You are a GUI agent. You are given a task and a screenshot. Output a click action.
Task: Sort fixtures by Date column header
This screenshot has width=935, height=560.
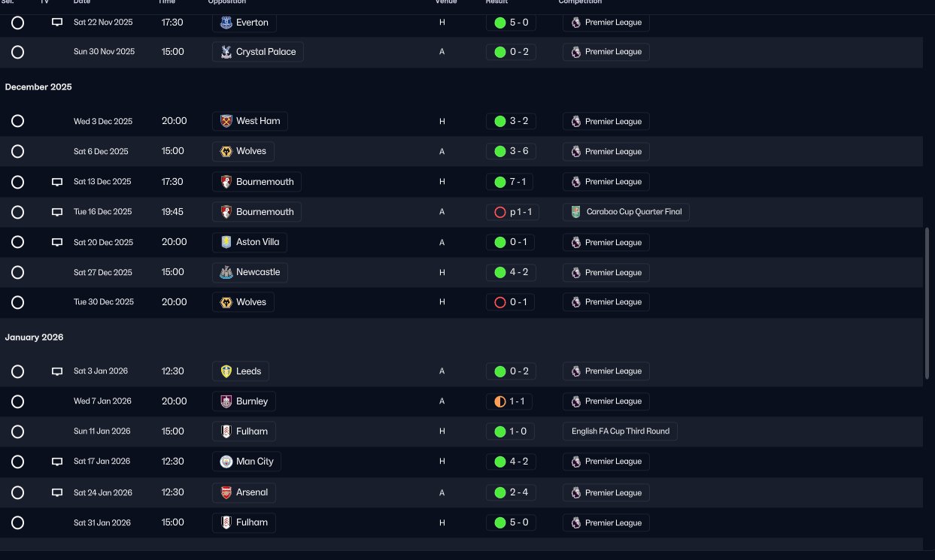pos(82,2)
